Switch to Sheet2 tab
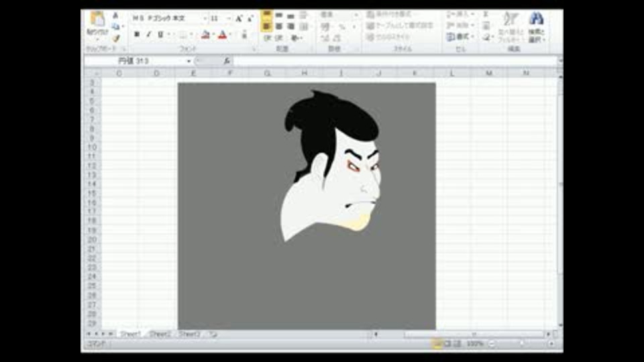The width and height of the screenshot is (644, 362). click(160, 335)
